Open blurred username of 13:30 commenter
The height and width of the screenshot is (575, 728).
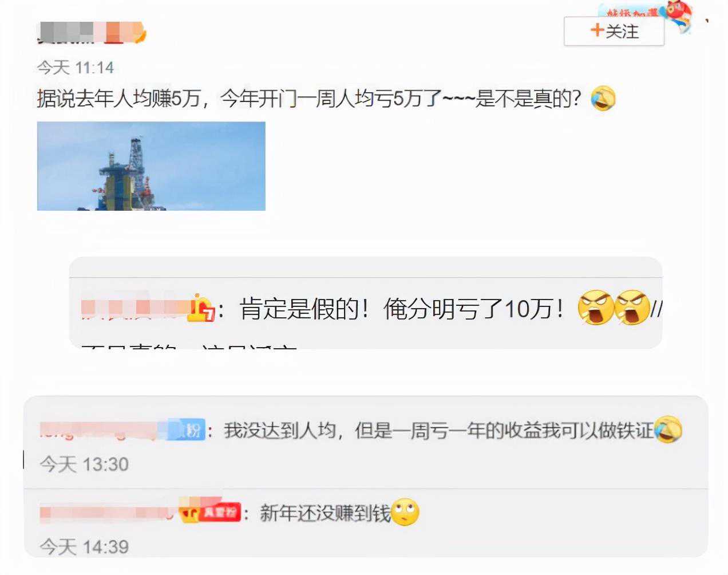(x=104, y=431)
